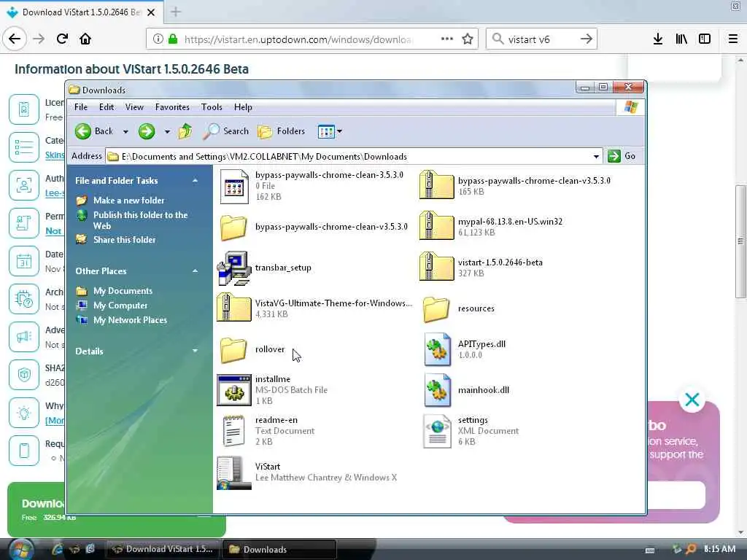Expand the Address bar path dropdown
The width and height of the screenshot is (747, 560).
tap(596, 156)
